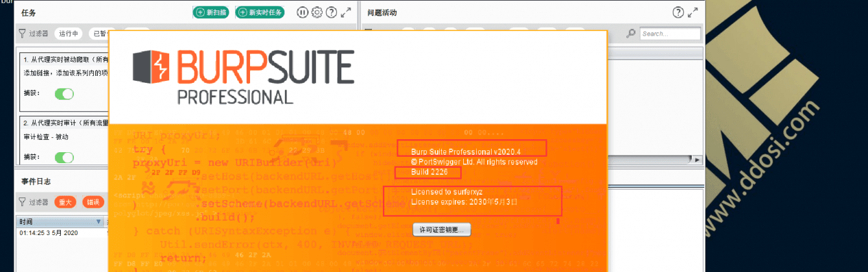Click the 事件日志 panel title
Viewport: 868px width, 272px height.
(36, 181)
